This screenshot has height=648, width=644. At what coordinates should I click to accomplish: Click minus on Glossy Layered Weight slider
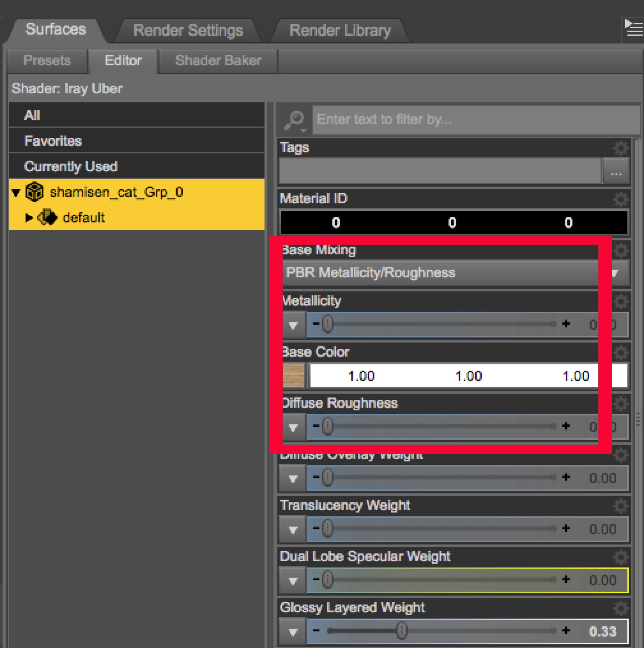tap(316, 630)
